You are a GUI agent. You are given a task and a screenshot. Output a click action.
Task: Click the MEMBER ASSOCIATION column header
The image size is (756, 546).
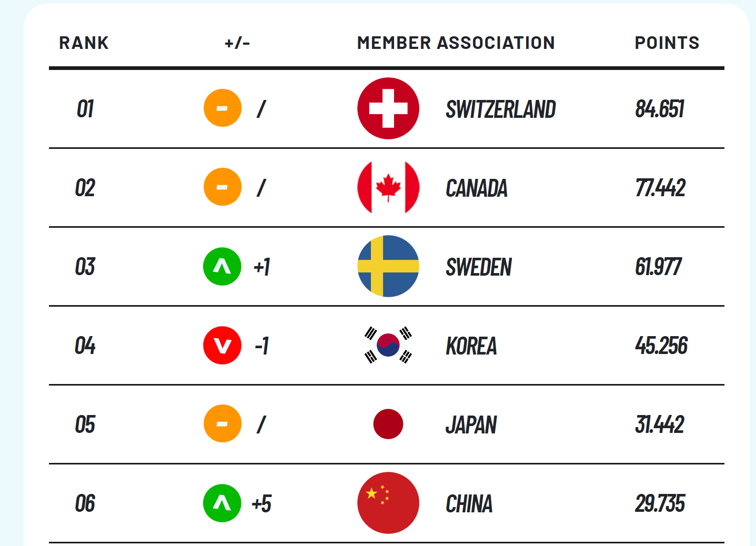[456, 43]
